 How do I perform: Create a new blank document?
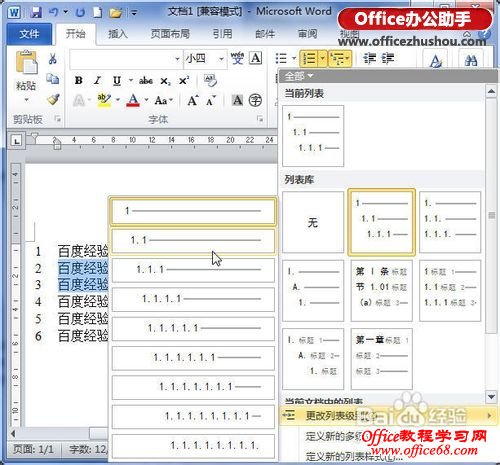click(97, 13)
